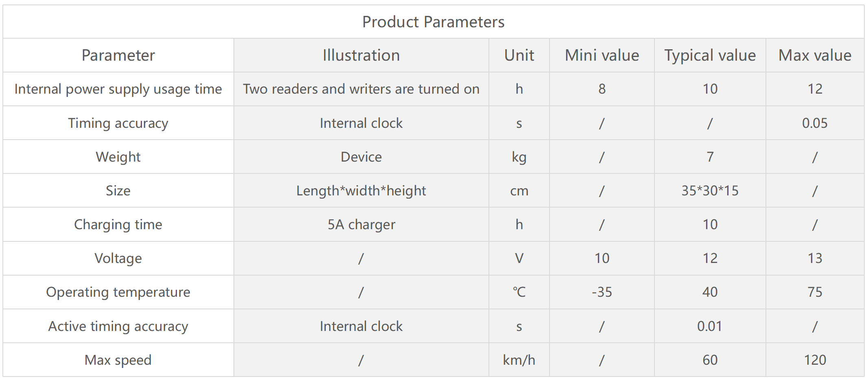Click the Voltage parameter cell
The width and height of the screenshot is (868, 381).
[x=118, y=258]
